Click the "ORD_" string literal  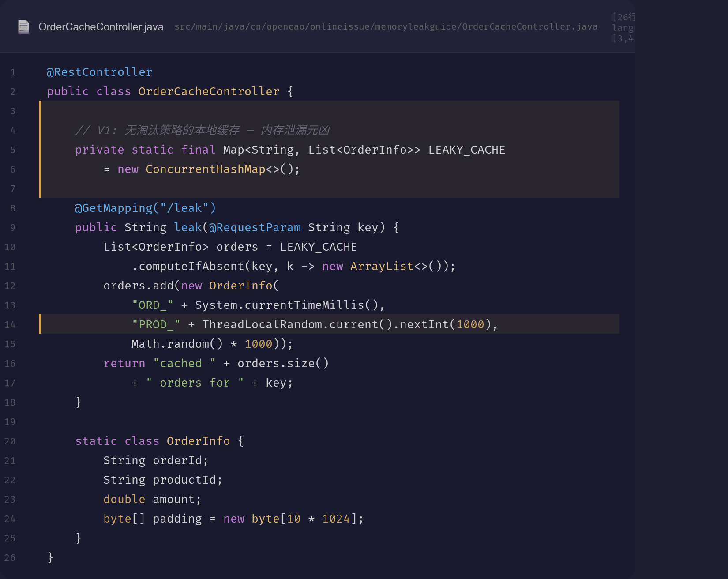[x=153, y=305]
